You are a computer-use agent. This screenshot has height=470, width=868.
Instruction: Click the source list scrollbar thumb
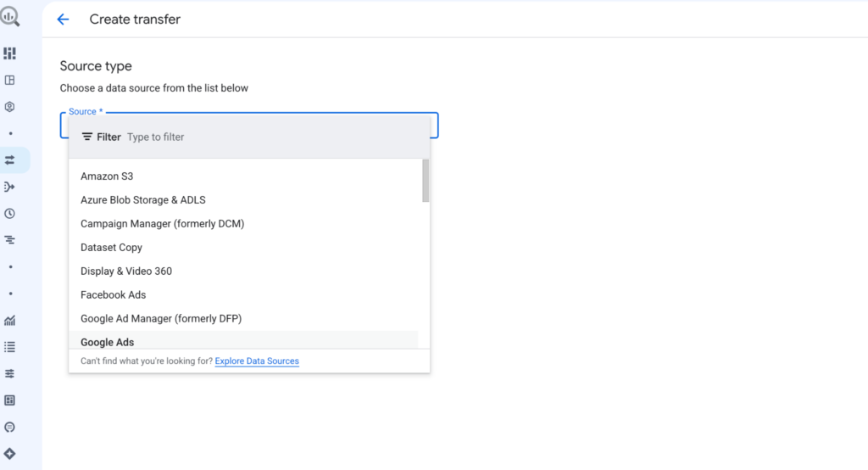pos(426,181)
